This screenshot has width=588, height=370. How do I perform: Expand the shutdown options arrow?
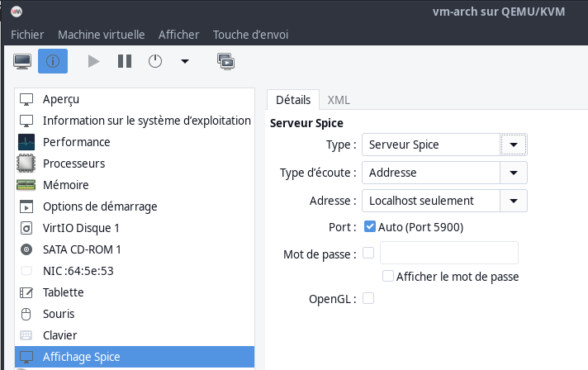(184, 61)
